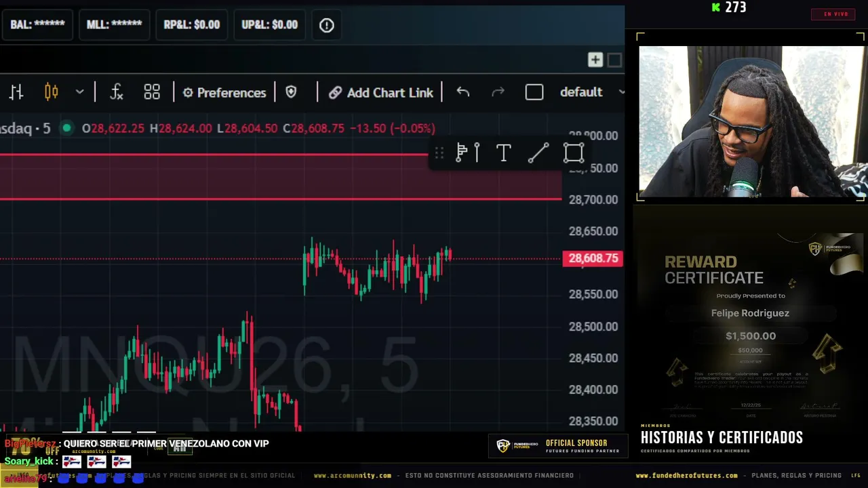The width and height of the screenshot is (868, 488).
Task: Click the low price L28,604.50 value
Action: coord(247,128)
